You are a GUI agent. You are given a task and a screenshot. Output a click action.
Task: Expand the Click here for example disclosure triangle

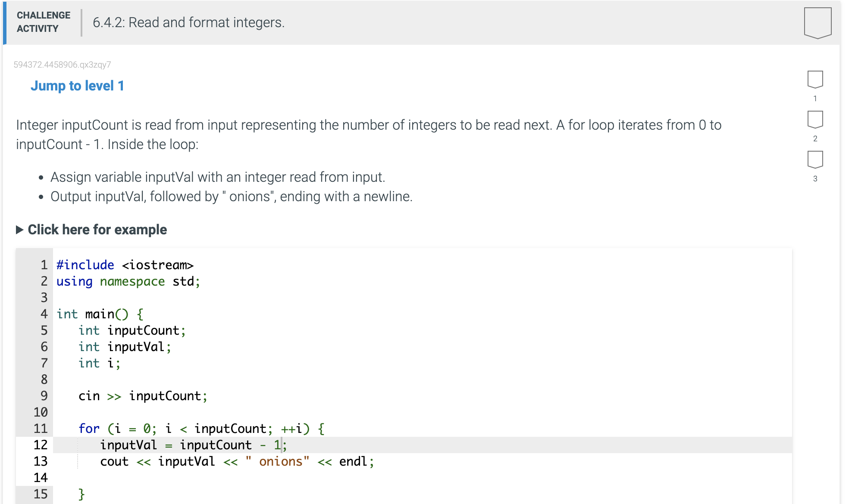click(20, 229)
